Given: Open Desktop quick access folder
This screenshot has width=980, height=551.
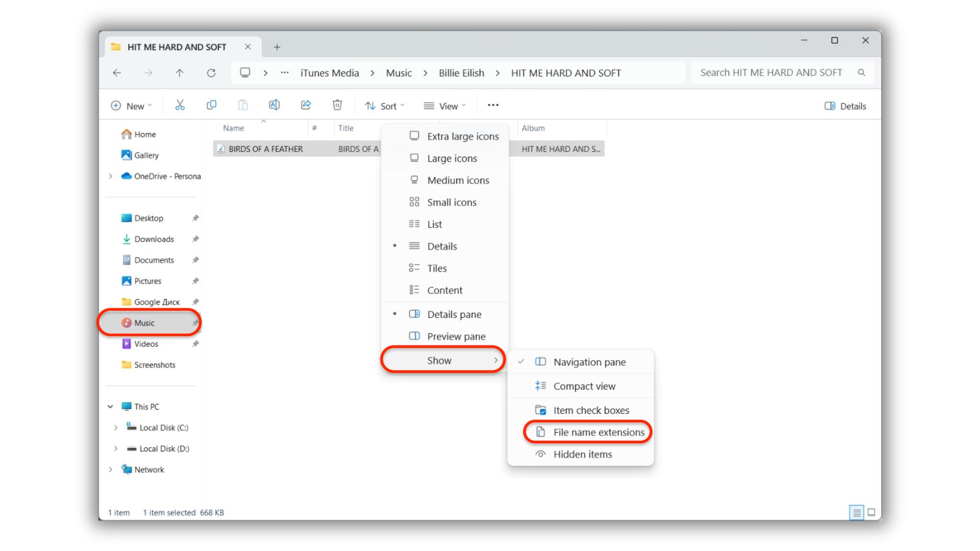Looking at the screenshot, I should pyautogui.click(x=149, y=218).
